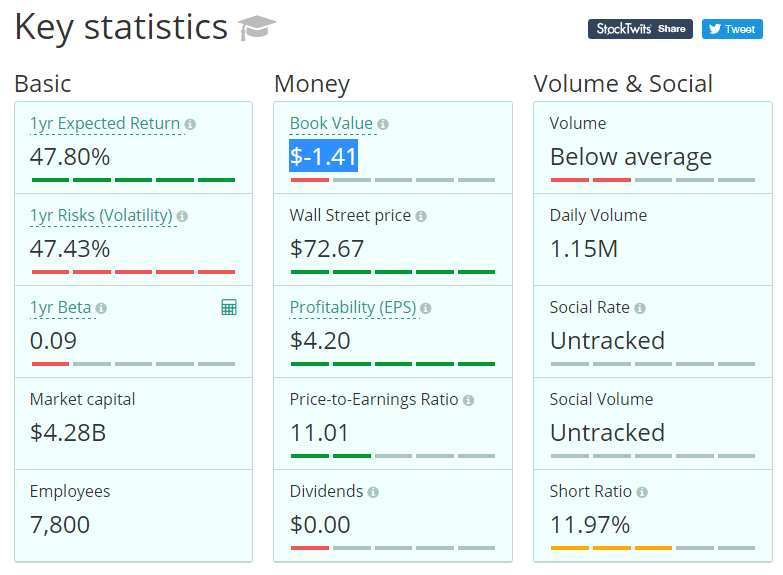The image size is (783, 575).
Task: Click the $4.28B market capital value
Action: coord(68,433)
